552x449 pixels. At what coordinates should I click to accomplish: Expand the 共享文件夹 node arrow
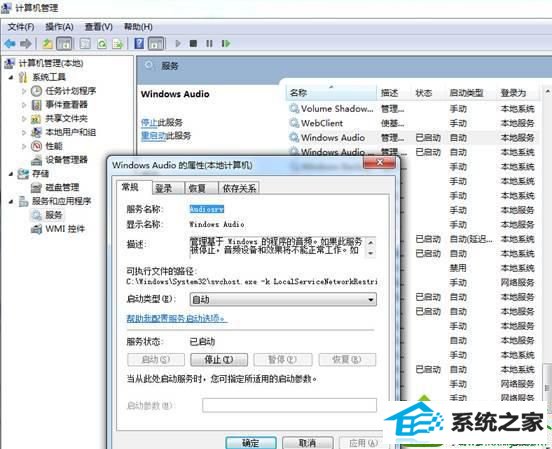pos(24,119)
